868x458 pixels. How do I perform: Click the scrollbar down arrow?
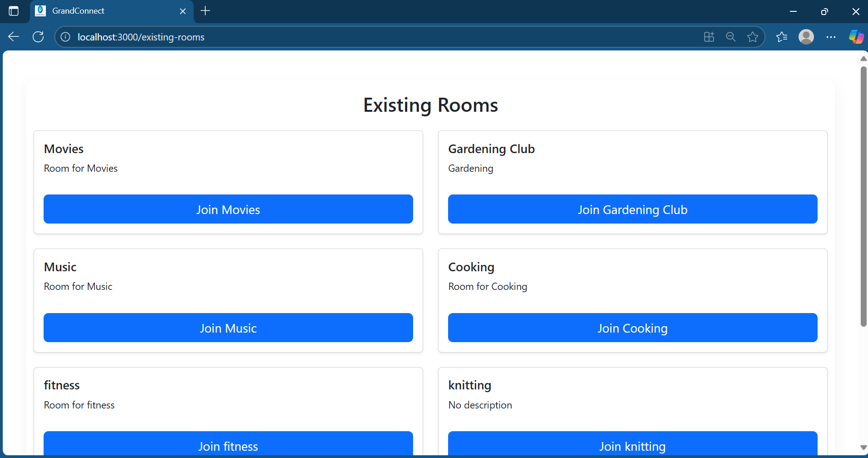point(863,448)
